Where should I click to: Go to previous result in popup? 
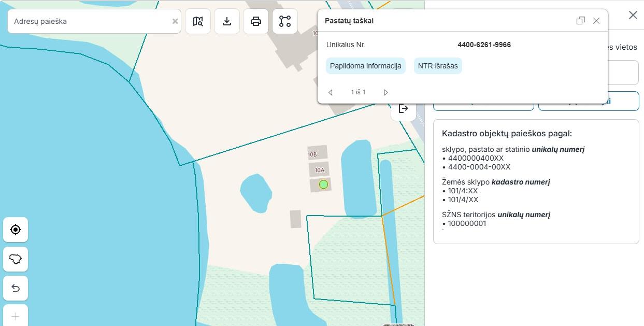331,92
